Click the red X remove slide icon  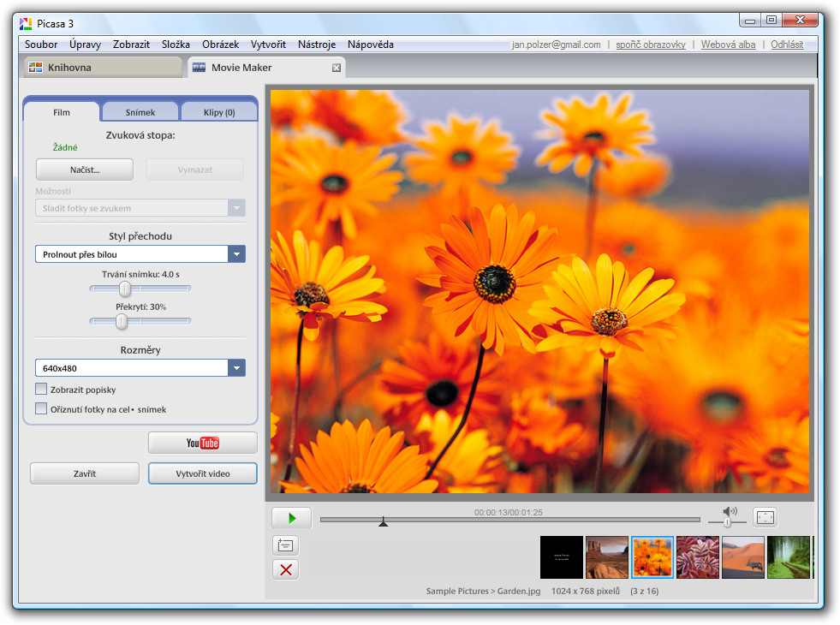(286, 569)
